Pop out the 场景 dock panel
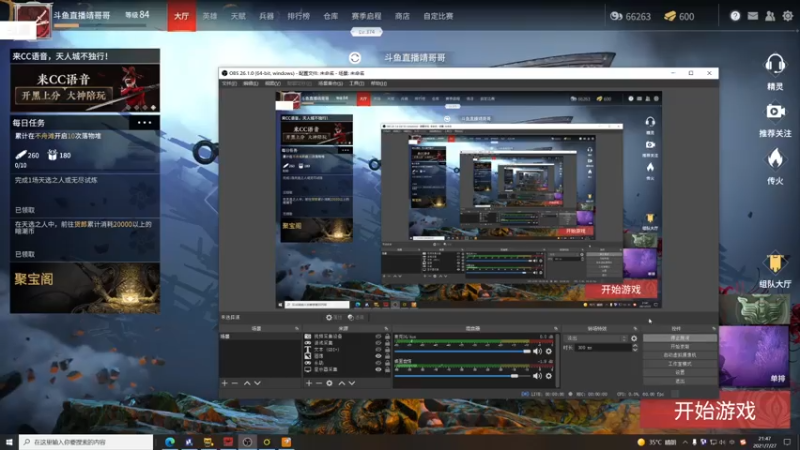 point(297,329)
